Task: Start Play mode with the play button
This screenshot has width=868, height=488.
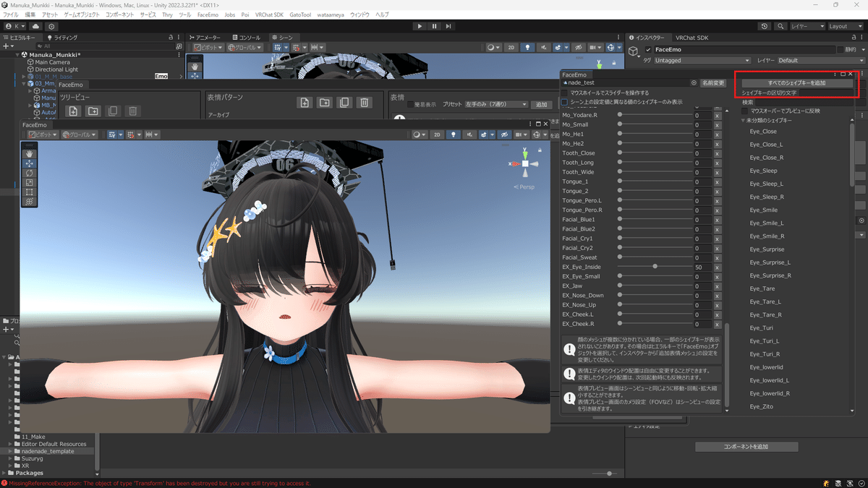Action: point(420,26)
